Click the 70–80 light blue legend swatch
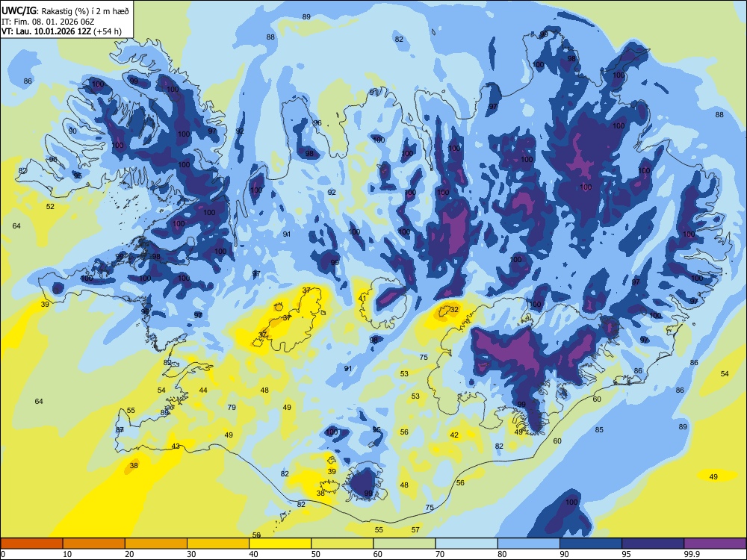Image resolution: width=747 pixels, height=560 pixels. click(466, 544)
